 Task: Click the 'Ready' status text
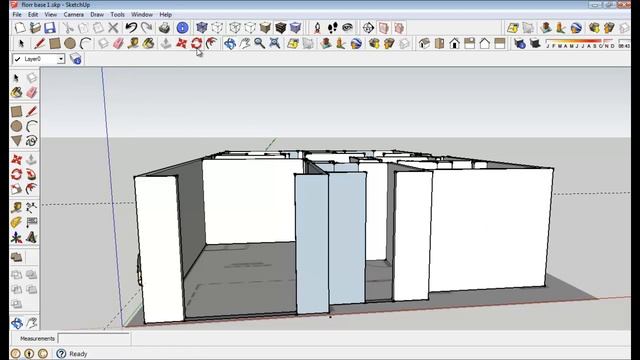78,354
